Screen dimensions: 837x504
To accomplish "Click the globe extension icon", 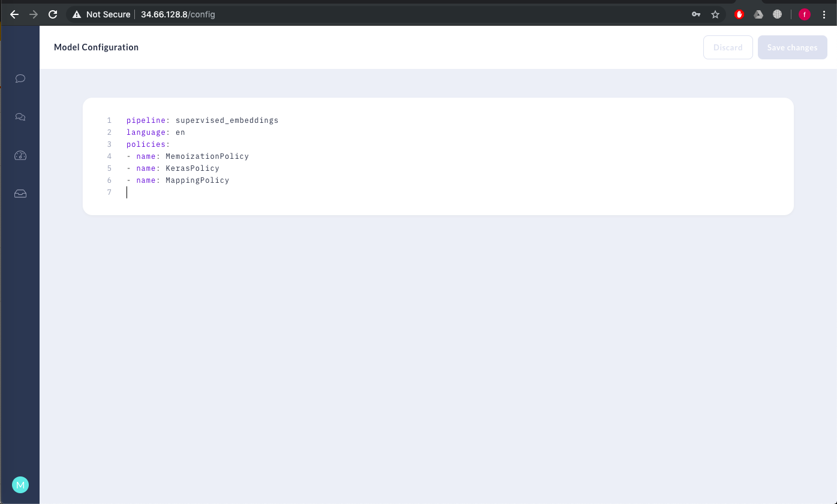I will point(778,14).
